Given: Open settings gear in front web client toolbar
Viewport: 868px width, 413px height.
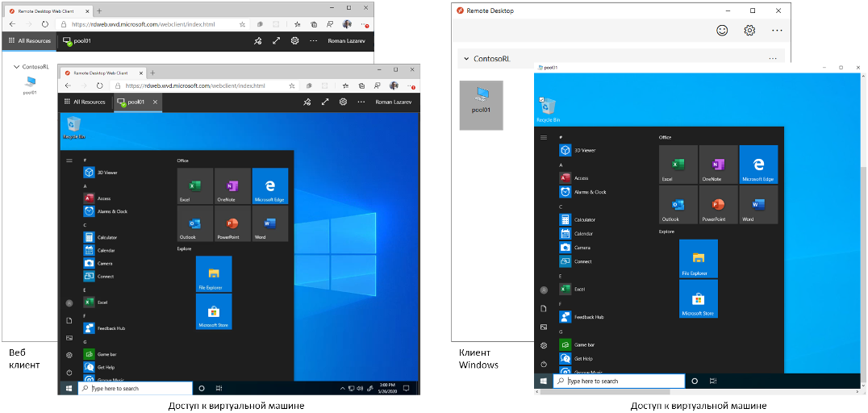Looking at the screenshot, I should tap(343, 102).
